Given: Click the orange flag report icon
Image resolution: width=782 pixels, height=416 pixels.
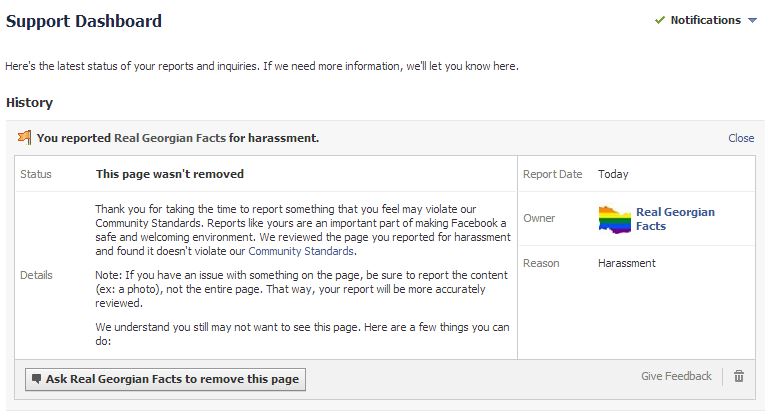Looking at the screenshot, I should [x=24, y=137].
